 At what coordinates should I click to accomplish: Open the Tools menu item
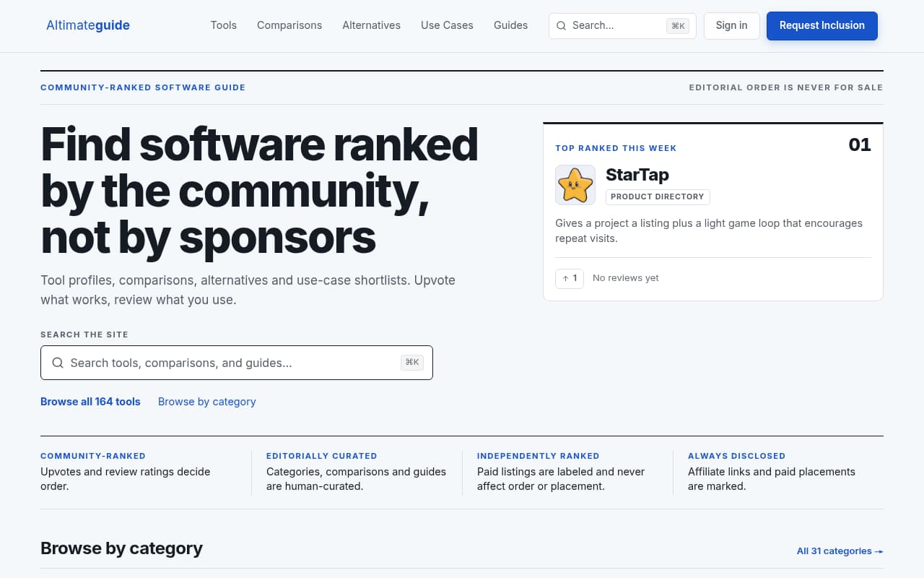pos(224,25)
